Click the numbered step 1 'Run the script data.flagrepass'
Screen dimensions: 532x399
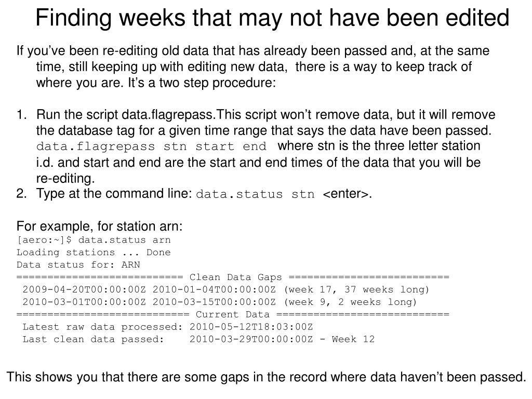click(x=256, y=147)
